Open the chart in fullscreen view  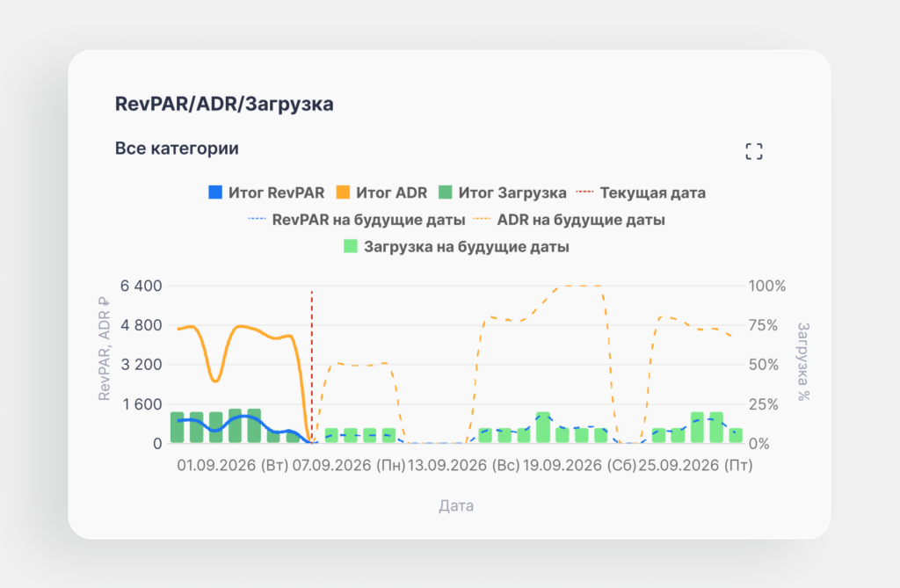753,151
